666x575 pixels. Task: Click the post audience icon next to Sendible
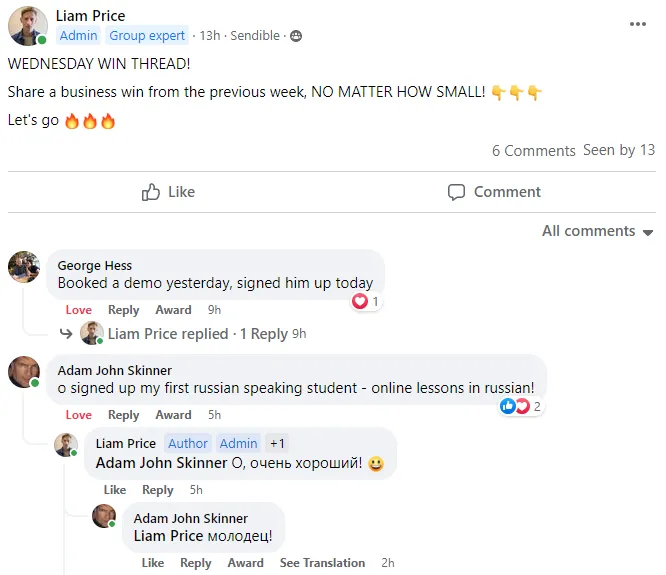[295, 36]
